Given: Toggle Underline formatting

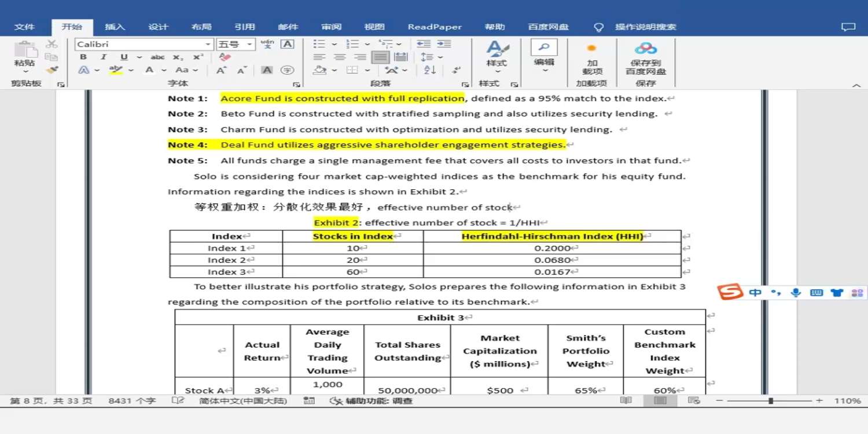Looking at the screenshot, I should [124, 57].
